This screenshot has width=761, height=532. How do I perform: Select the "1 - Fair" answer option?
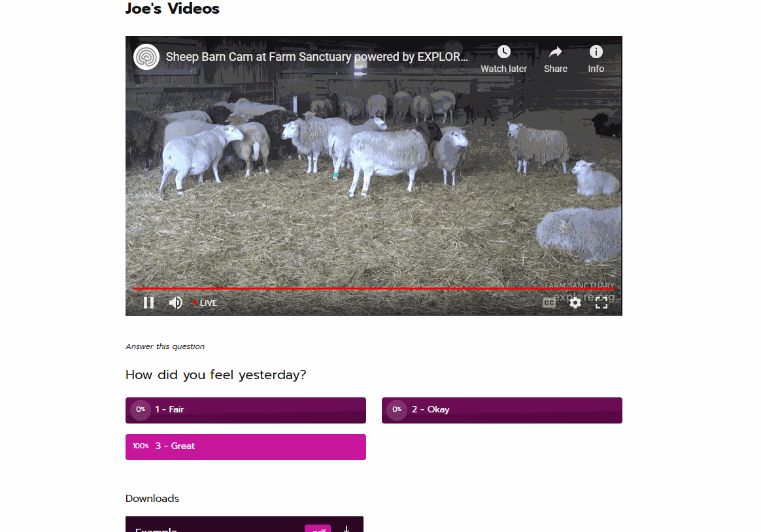246,410
